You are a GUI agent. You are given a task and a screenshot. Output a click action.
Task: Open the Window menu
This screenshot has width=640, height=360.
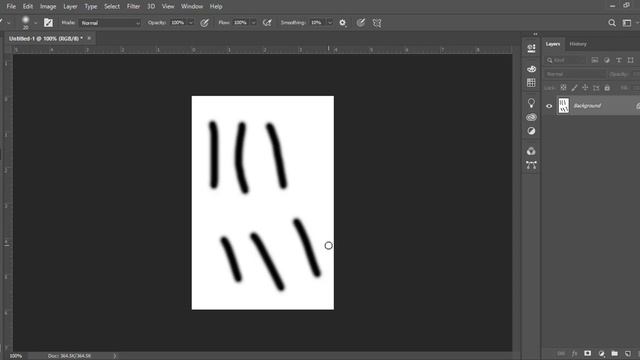coord(192,7)
